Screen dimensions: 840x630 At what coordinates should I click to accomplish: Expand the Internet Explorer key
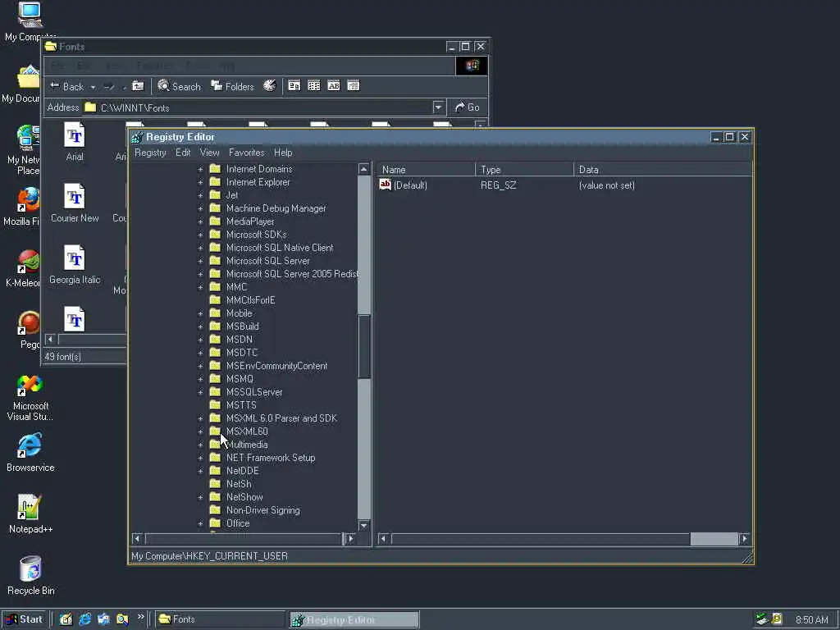click(x=200, y=182)
